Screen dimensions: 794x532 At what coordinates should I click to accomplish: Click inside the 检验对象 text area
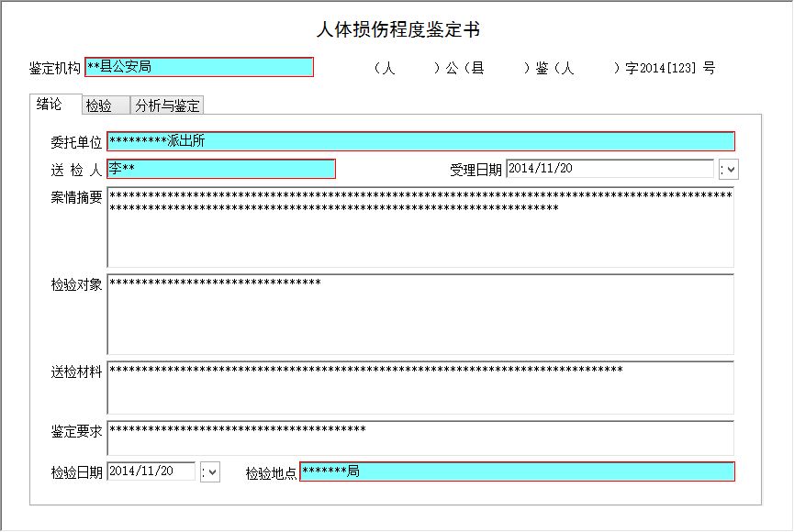420,315
